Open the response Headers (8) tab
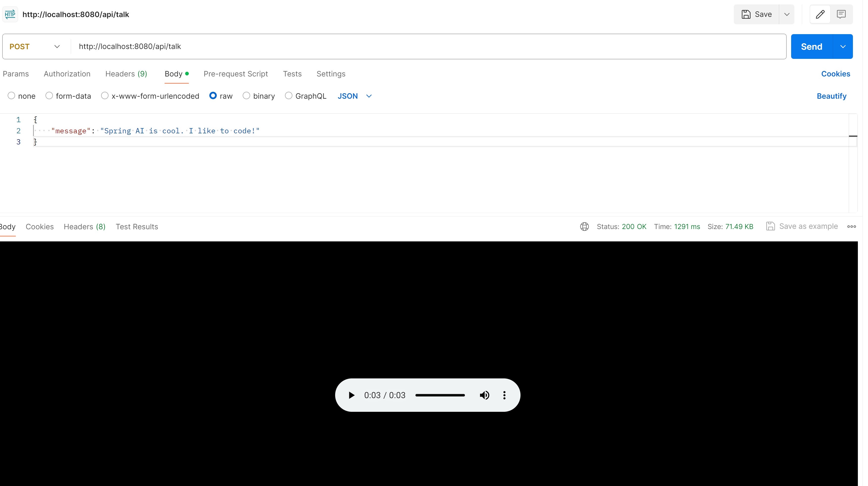Image resolution: width=868 pixels, height=486 pixels. click(85, 227)
